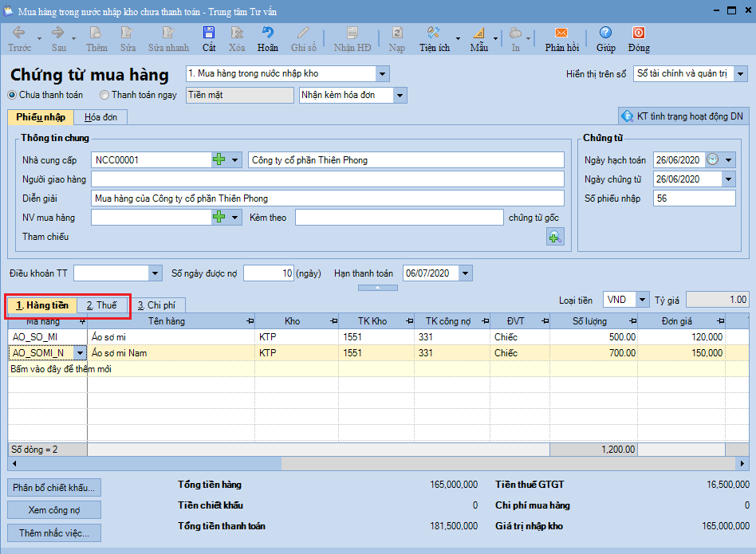The height and width of the screenshot is (554, 756).
Task: Click the grid's horizontal scrollbar left arrow
Action: click(14, 463)
